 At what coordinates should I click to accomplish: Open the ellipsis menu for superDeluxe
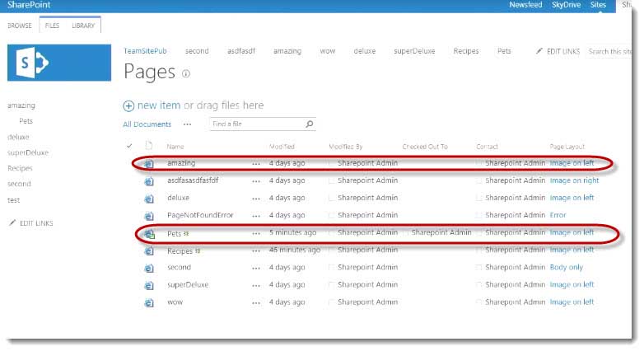tap(256, 285)
